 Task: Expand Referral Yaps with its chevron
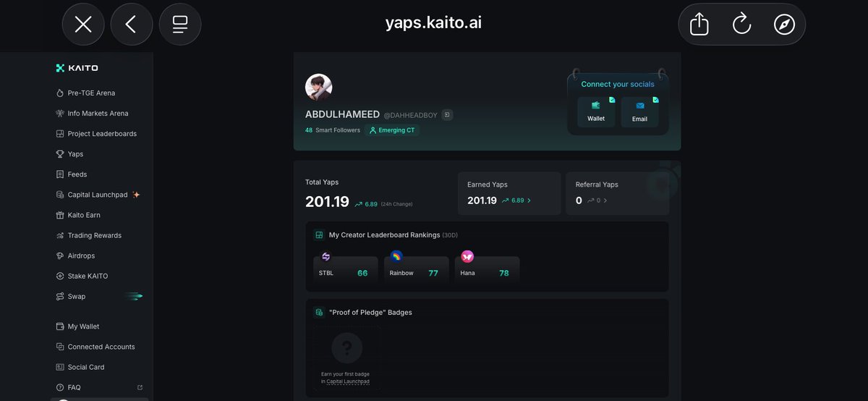[x=605, y=200]
